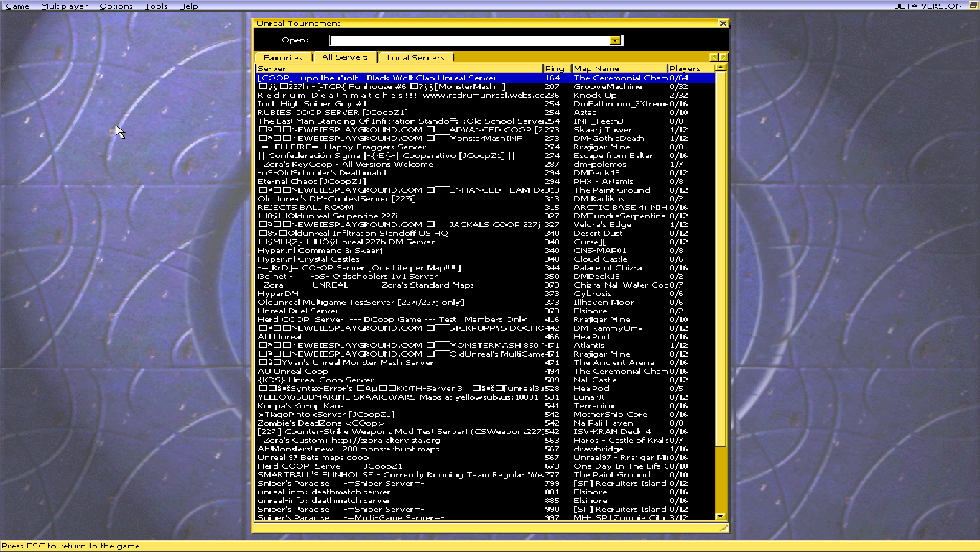Select Oldunreal Multigame TestServer row
The image size is (980, 552).
(x=486, y=302)
